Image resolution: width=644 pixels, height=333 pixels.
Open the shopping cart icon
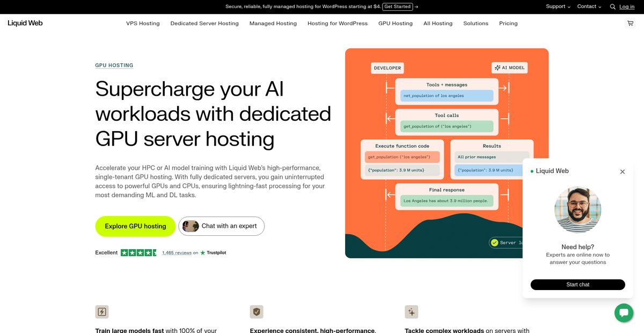pos(630,24)
